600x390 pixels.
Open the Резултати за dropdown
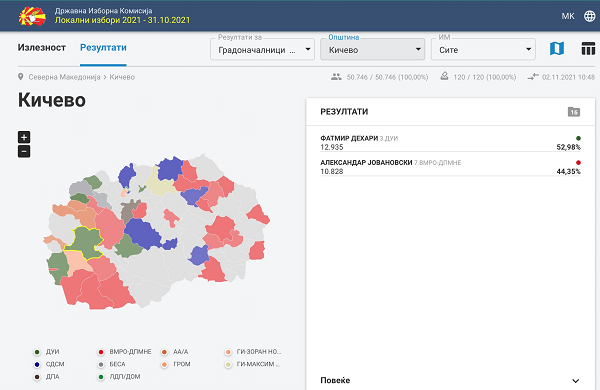coord(262,49)
